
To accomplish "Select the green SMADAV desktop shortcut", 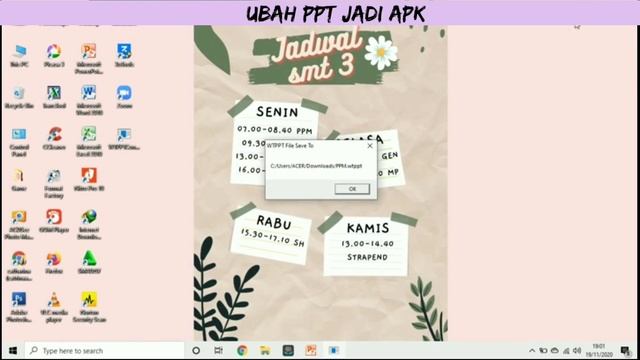I will [x=89, y=262].
